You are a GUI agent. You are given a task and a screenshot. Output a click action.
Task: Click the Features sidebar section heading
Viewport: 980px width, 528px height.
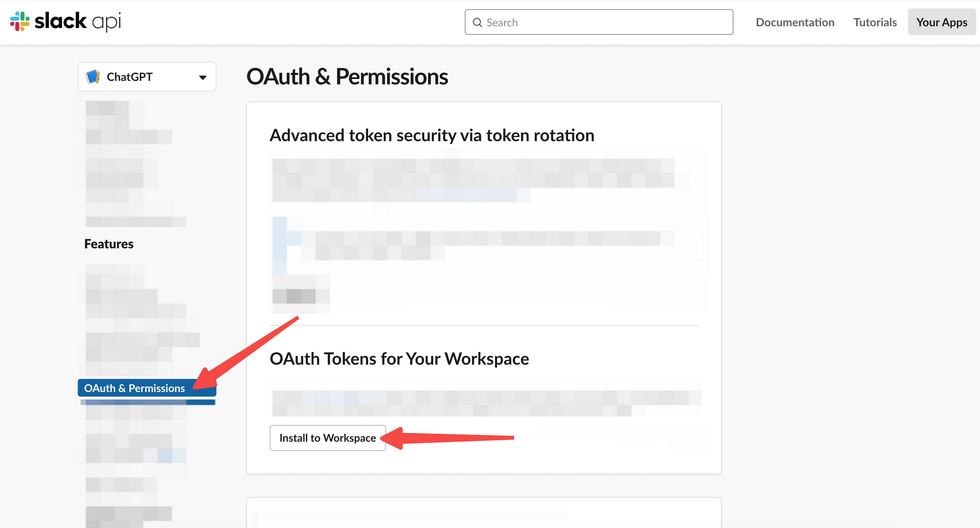[109, 243]
